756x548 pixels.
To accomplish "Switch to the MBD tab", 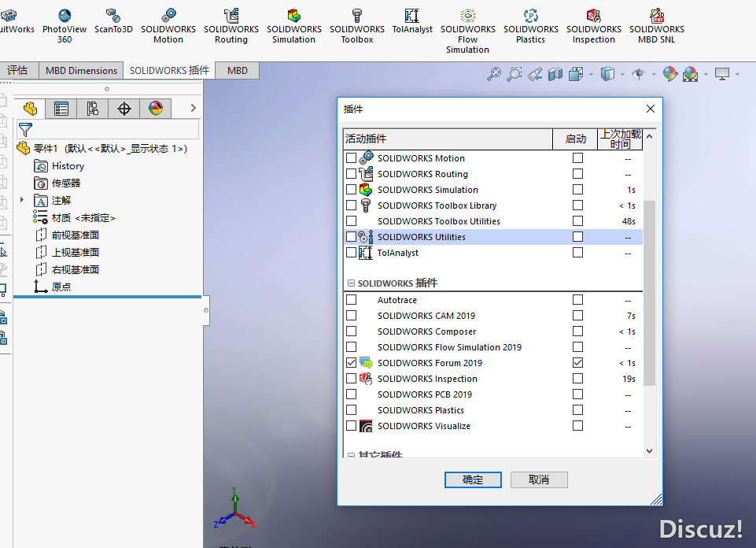I will coord(238,70).
